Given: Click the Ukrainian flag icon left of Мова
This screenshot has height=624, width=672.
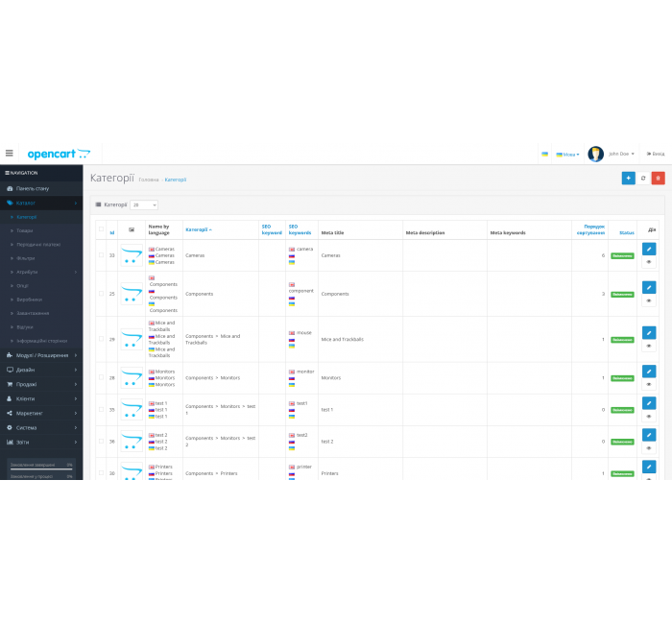Looking at the screenshot, I should click(544, 154).
